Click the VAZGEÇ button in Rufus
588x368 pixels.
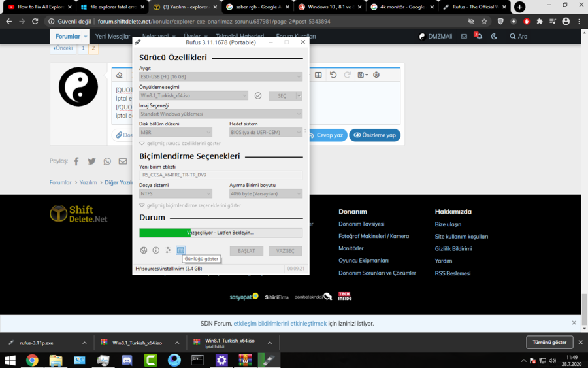[286, 250]
